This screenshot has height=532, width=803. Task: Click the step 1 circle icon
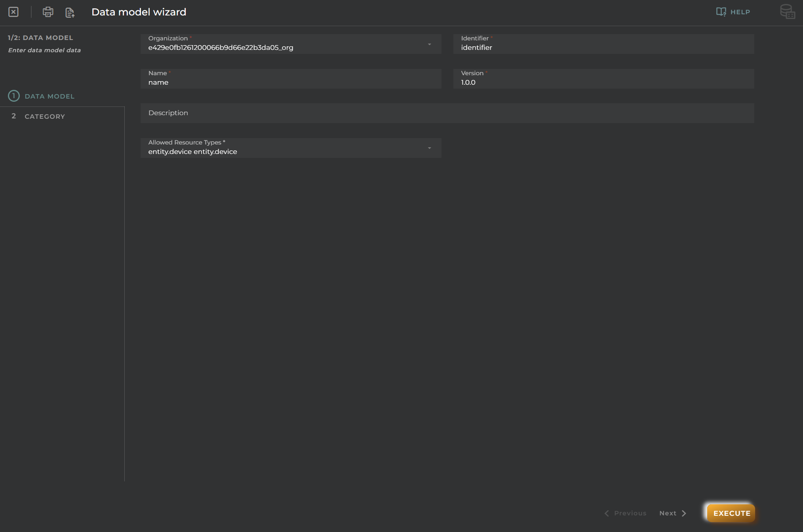coord(14,96)
